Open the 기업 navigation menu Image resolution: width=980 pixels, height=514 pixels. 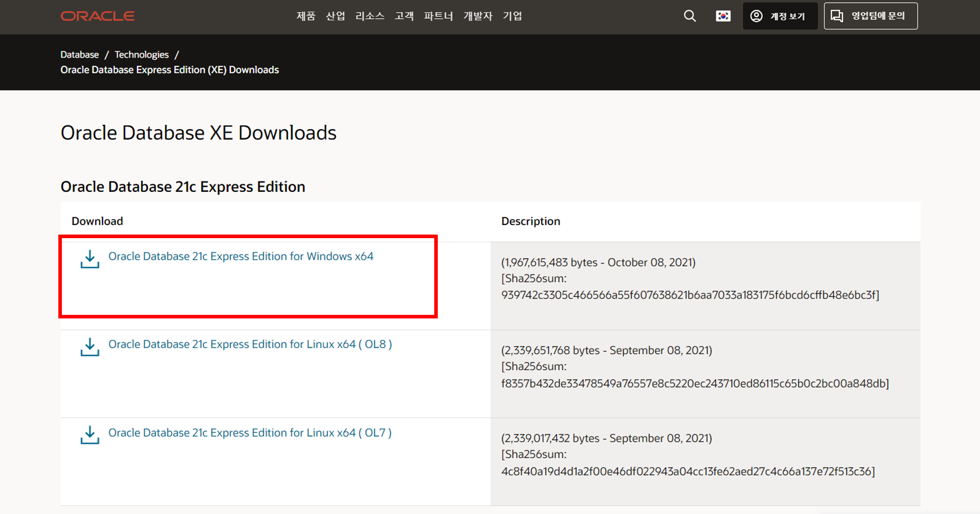pos(512,16)
